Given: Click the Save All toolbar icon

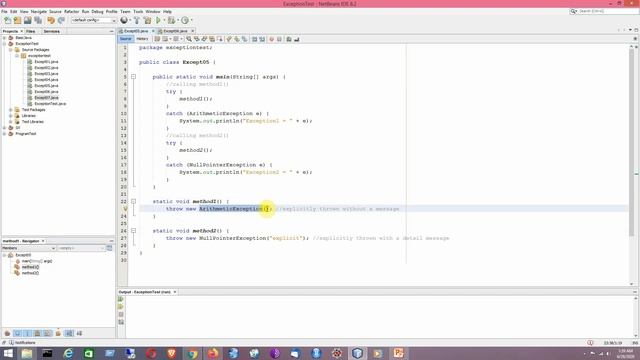Looking at the screenshot, I should 38,20.
